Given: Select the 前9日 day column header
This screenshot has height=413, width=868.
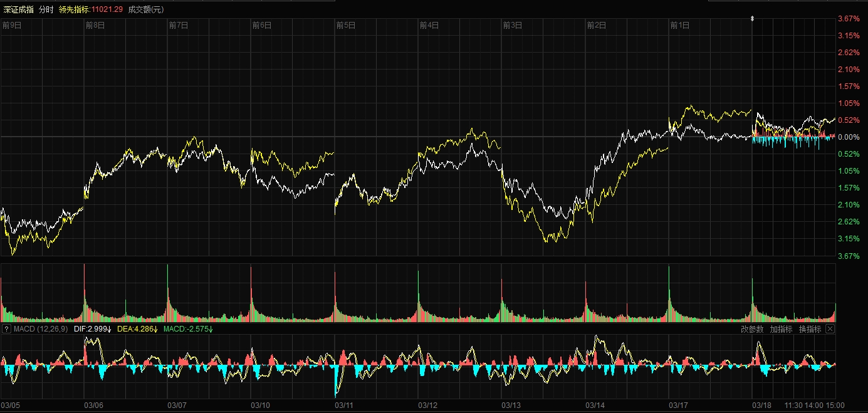Looking at the screenshot, I should (x=11, y=26).
